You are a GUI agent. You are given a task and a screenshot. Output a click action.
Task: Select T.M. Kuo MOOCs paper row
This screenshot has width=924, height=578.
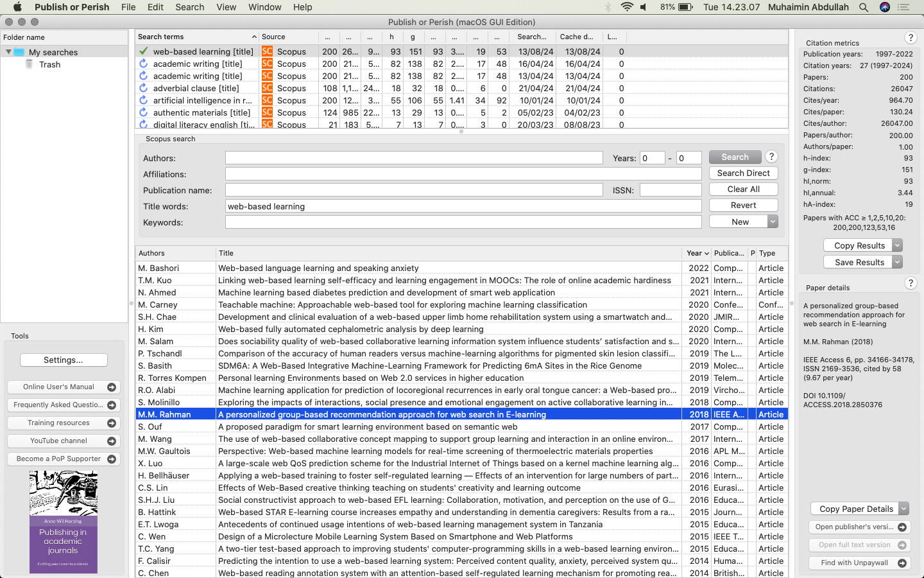click(461, 280)
